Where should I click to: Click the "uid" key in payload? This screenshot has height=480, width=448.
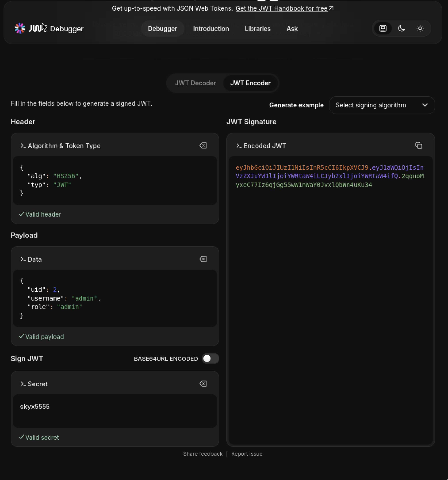coord(36,289)
